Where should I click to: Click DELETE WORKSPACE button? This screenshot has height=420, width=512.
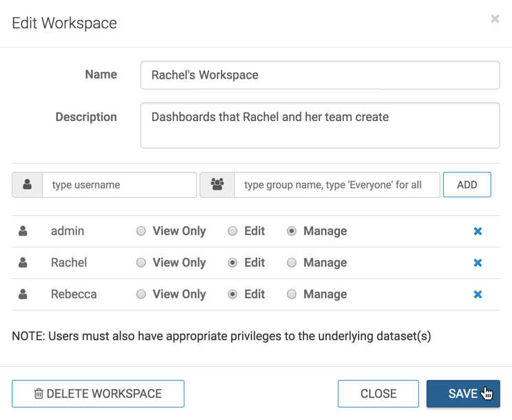(98, 394)
